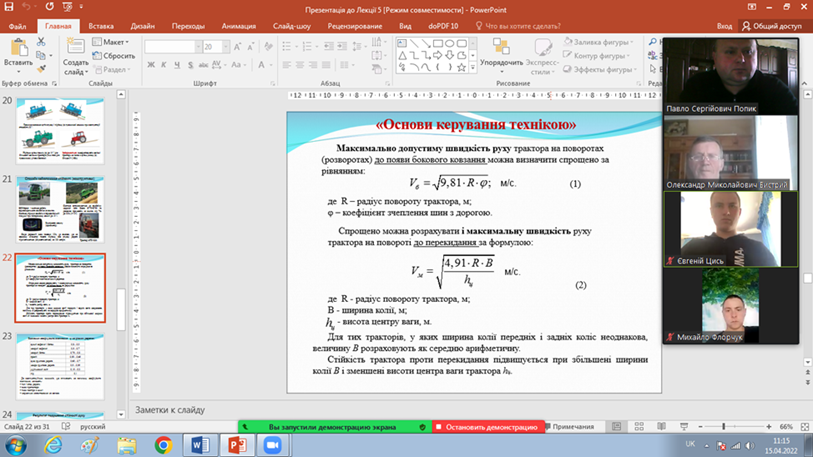Viewport: 813px width, 457px height.
Task: Click the increase list level icon
Action: click(x=342, y=47)
